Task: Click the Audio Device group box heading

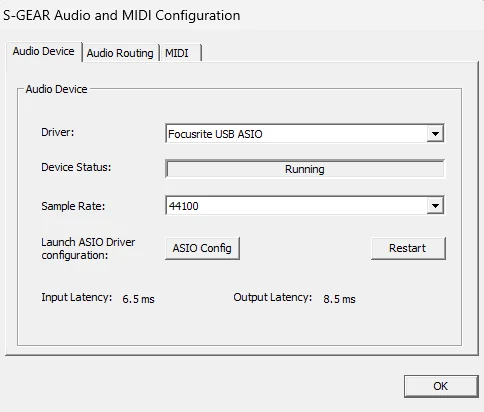Action: tap(57, 89)
